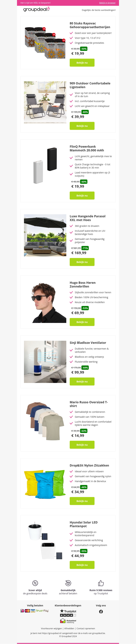Click the Groupdeal logo
This screenshot has width=136, height=644.
[37, 9]
